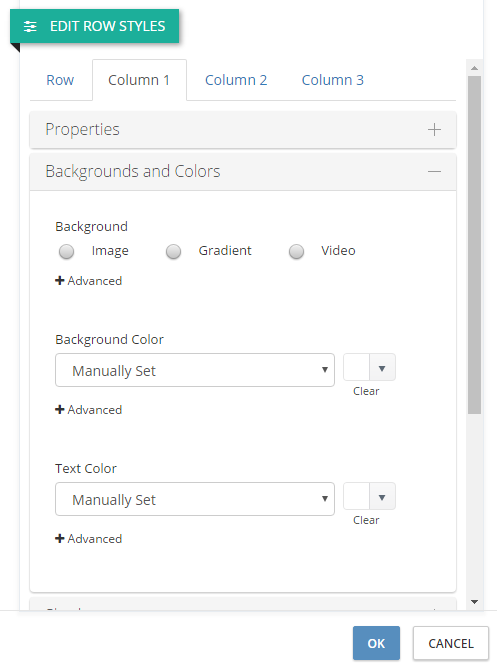Expand Properties with its plus icon

pyautogui.click(x=434, y=130)
